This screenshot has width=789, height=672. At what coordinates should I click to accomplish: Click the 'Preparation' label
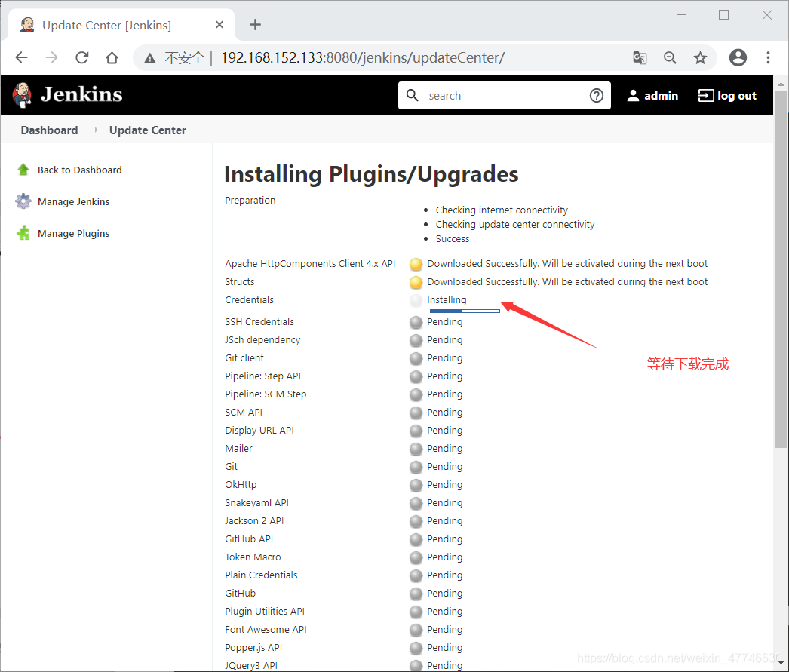[250, 200]
